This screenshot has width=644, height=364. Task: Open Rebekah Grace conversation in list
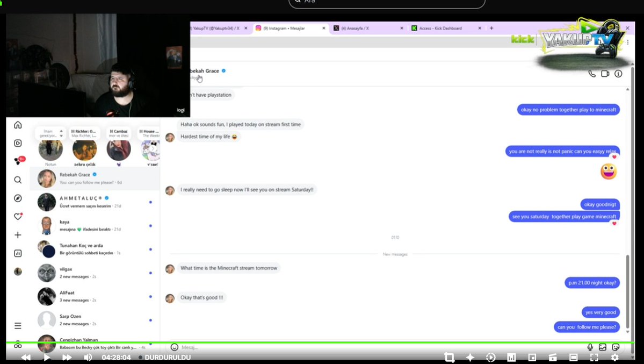tap(95, 179)
